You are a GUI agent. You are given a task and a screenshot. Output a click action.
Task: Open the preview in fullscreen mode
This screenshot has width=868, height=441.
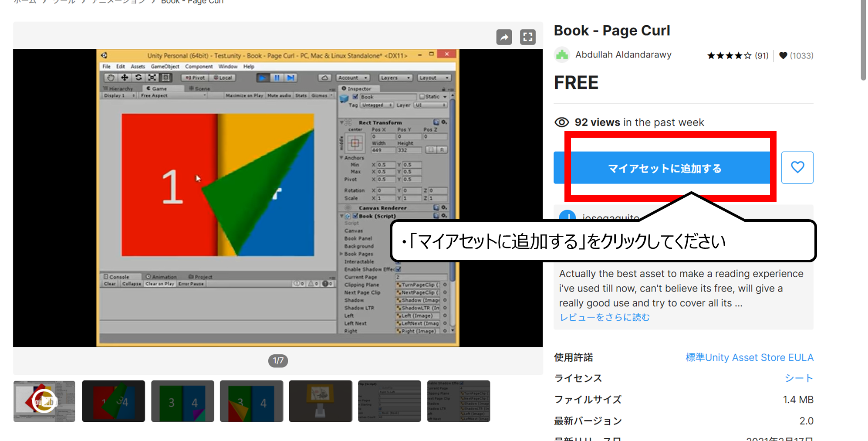[x=527, y=37]
